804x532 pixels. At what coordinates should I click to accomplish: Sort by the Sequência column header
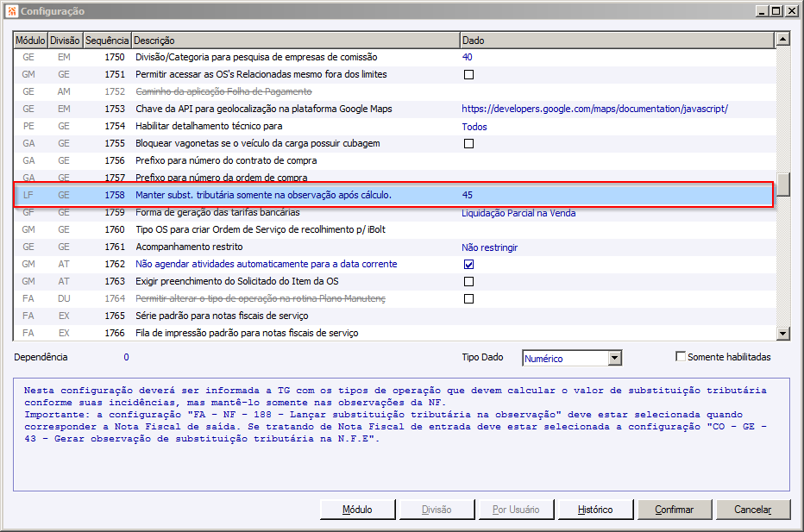(x=107, y=40)
